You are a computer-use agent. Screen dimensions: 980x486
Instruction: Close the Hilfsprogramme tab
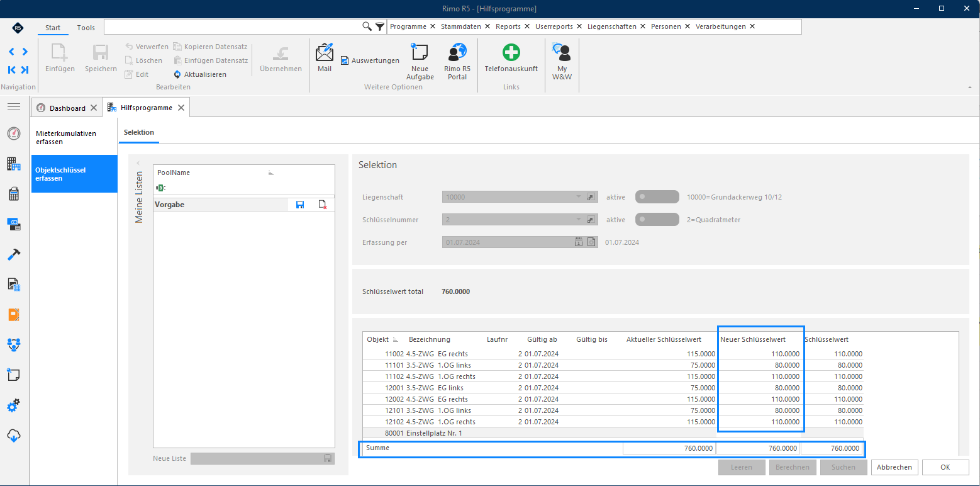coord(181,108)
